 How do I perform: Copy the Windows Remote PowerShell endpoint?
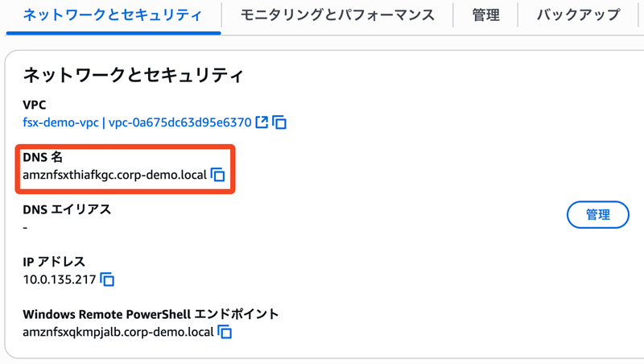[225, 332]
